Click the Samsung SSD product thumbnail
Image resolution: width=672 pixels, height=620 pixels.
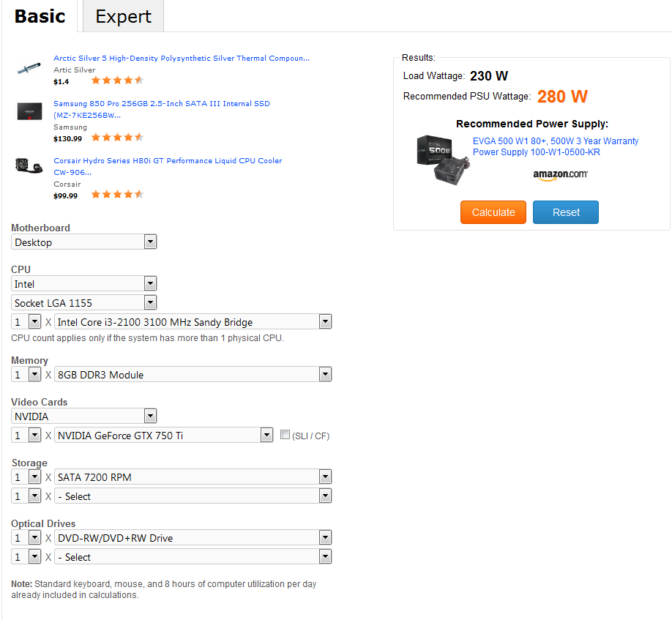click(29, 111)
